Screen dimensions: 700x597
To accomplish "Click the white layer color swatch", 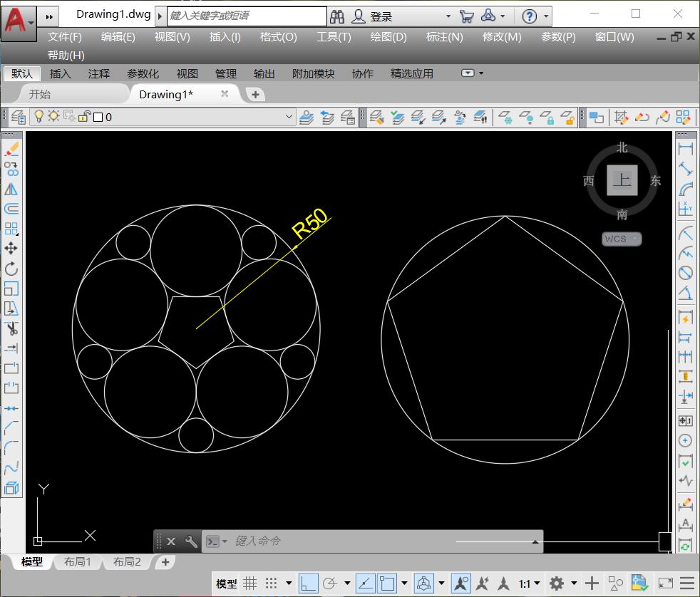I will pyautogui.click(x=98, y=116).
